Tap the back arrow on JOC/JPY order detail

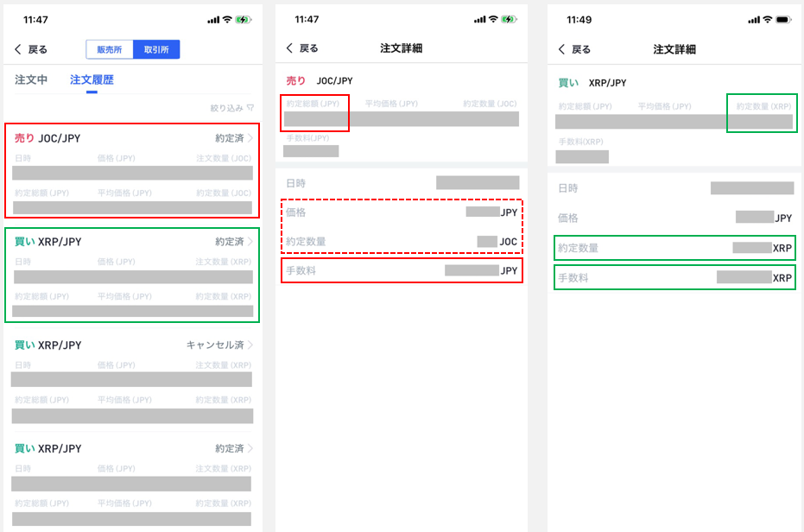click(289, 48)
